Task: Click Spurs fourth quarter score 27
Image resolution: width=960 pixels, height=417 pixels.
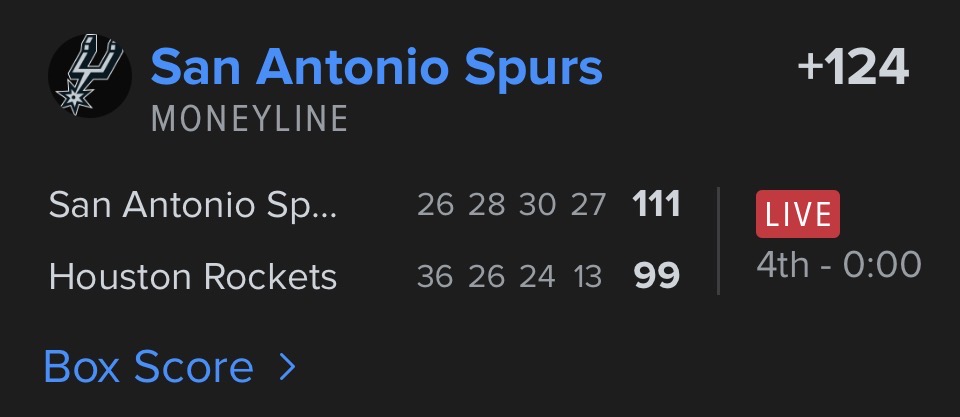Action: pos(588,206)
